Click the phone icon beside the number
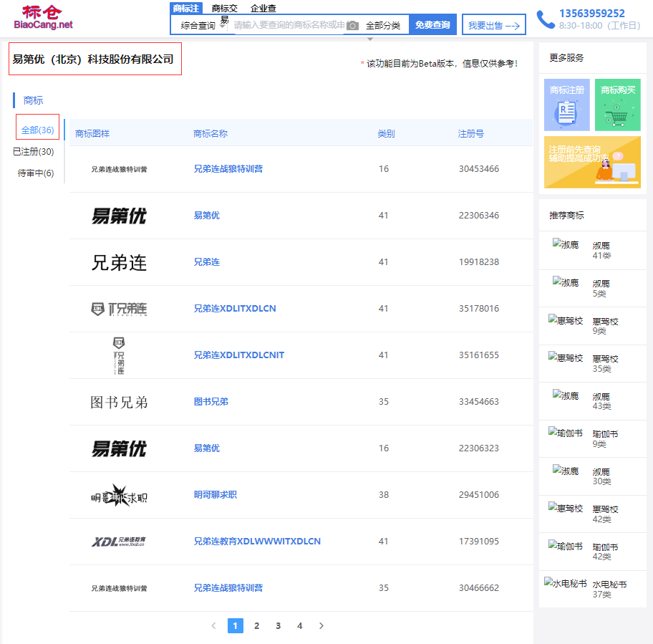The image size is (653, 644). click(546, 19)
